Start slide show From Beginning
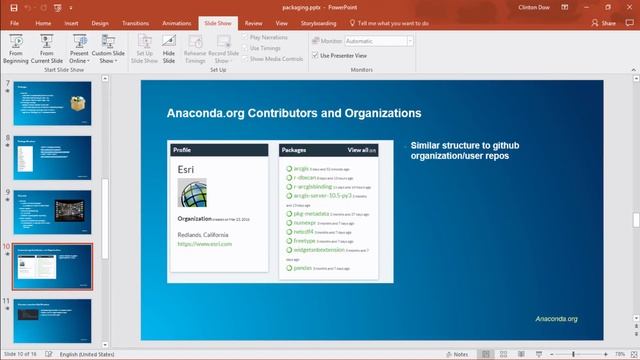Viewport: 640px width, 360px height. 16,49
